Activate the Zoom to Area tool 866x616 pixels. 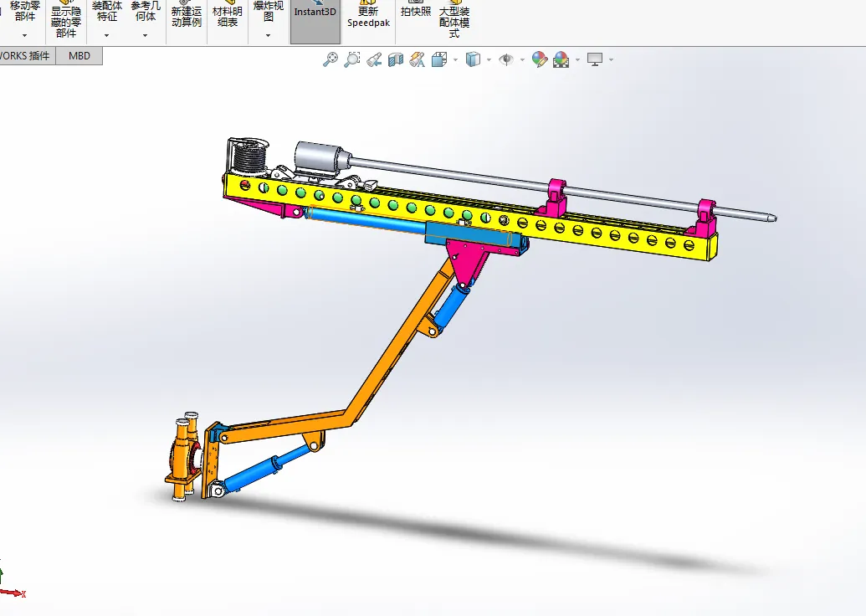(x=351, y=59)
